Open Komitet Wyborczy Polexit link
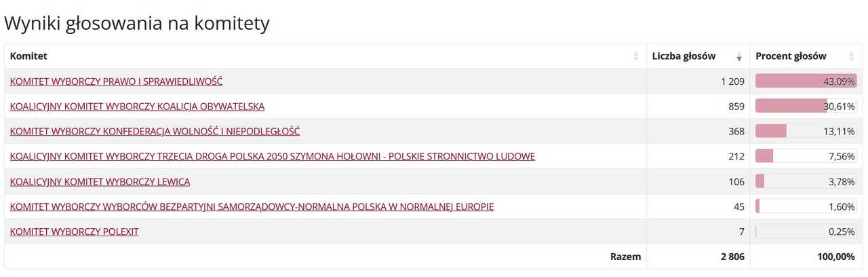Viewport: 868px width, 277px height. click(74, 232)
